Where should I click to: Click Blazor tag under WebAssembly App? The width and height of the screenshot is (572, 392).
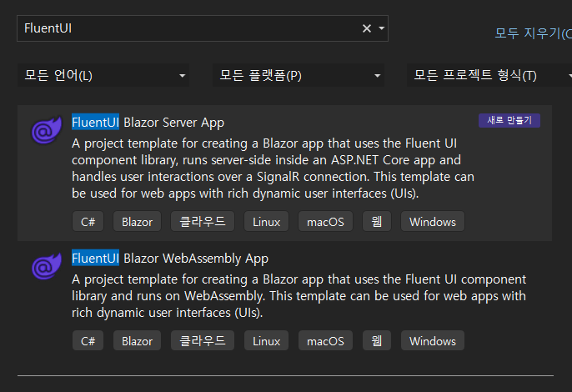pos(137,341)
